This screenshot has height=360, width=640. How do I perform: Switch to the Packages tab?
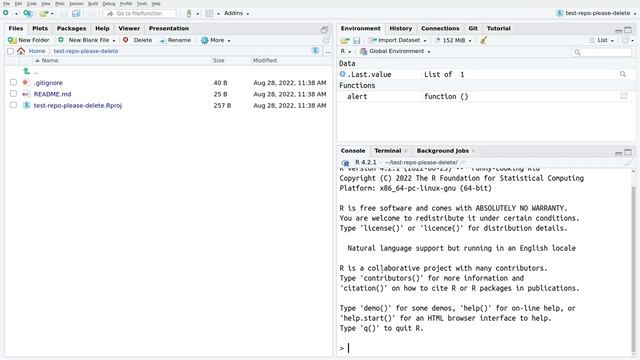coord(71,28)
